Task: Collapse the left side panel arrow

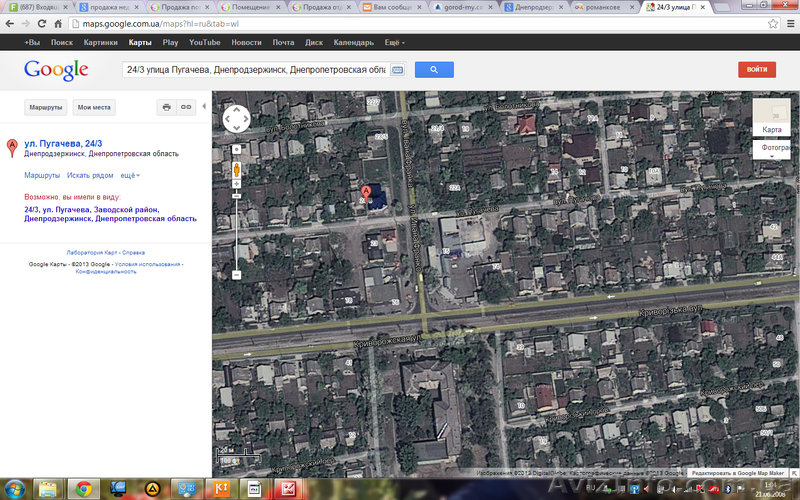Action: point(204,106)
